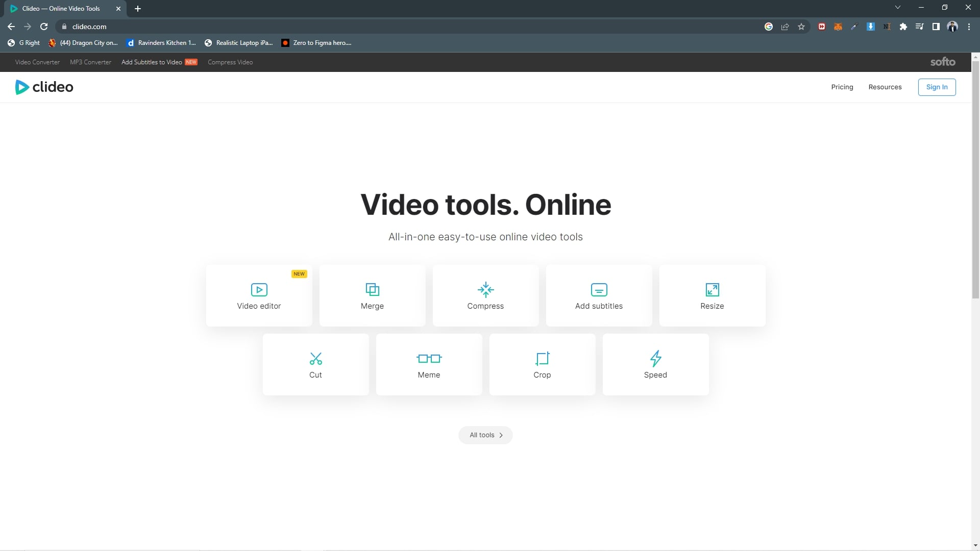Click the Clideo logo

[x=44, y=87]
